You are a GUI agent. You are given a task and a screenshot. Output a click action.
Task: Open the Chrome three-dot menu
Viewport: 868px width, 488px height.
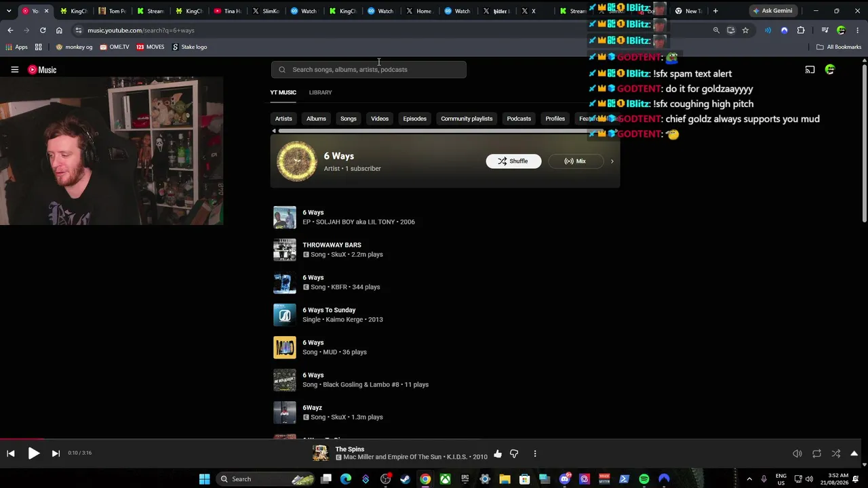(x=858, y=30)
